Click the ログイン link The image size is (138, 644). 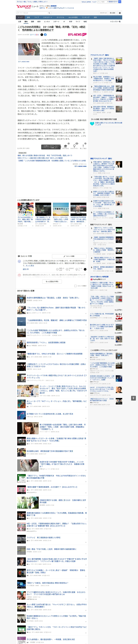(42, 8)
